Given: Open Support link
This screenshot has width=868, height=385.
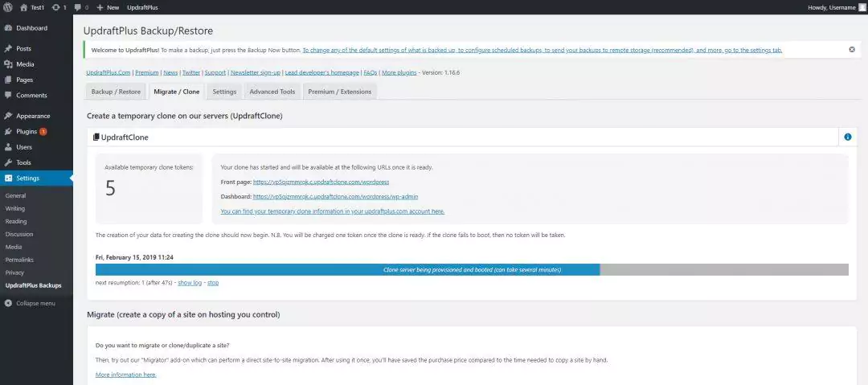Looking at the screenshot, I should coord(215,72).
